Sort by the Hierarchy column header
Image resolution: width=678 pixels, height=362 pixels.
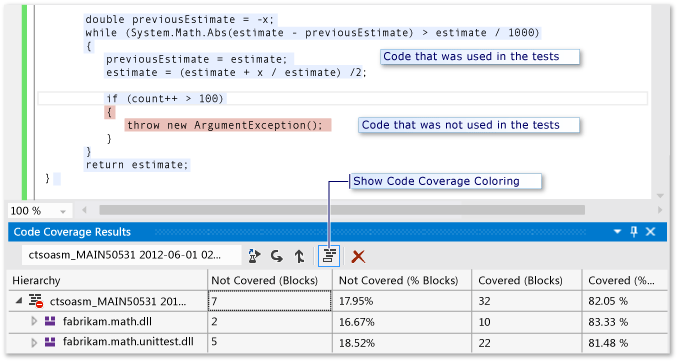coord(107,280)
